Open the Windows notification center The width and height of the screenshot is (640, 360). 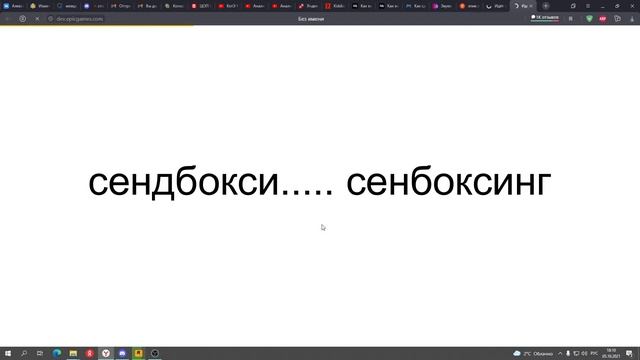pos(629,353)
